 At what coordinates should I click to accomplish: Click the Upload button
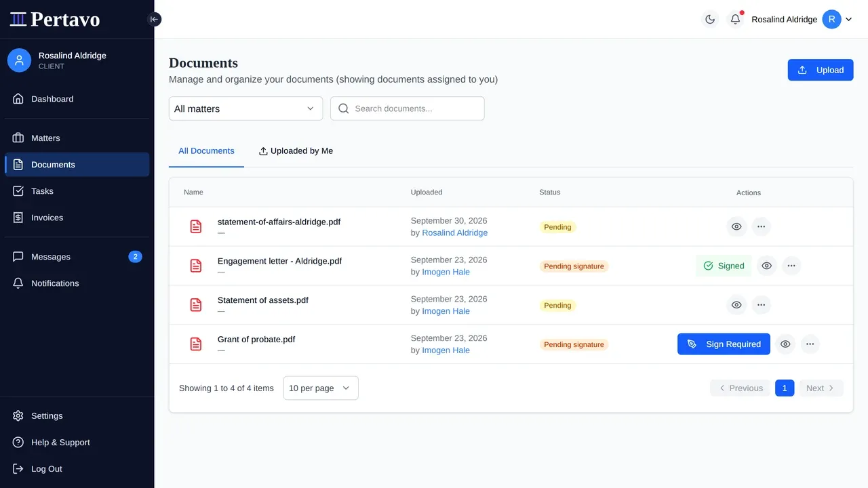pos(821,70)
